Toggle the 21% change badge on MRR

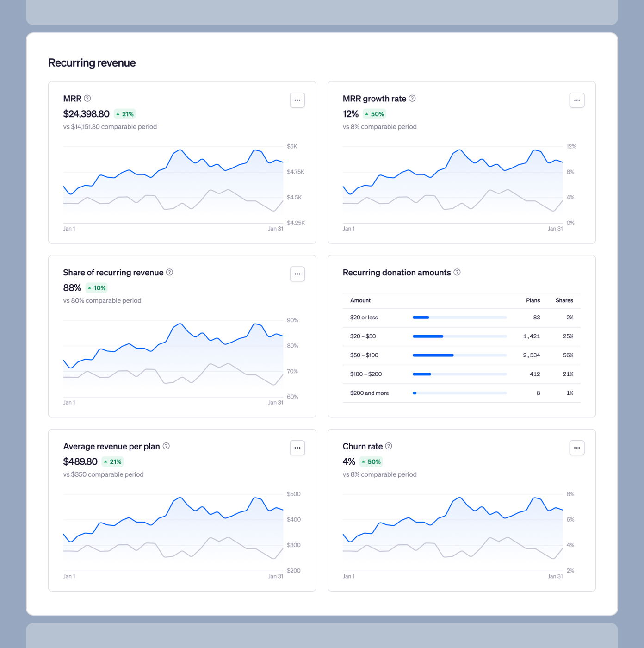click(x=124, y=114)
